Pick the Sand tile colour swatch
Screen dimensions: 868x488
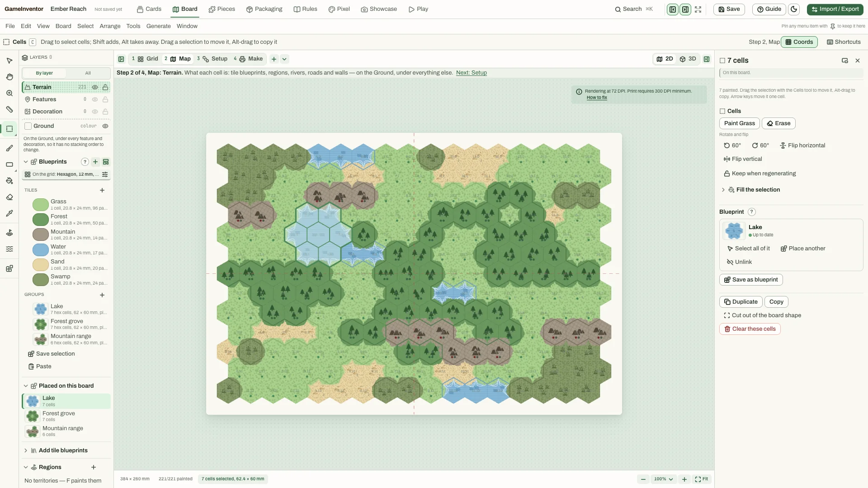[41, 264]
